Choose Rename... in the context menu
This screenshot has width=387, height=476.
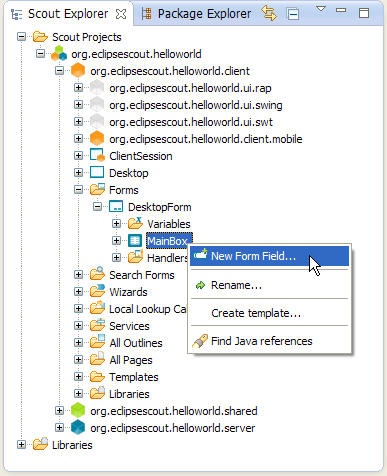269,285
